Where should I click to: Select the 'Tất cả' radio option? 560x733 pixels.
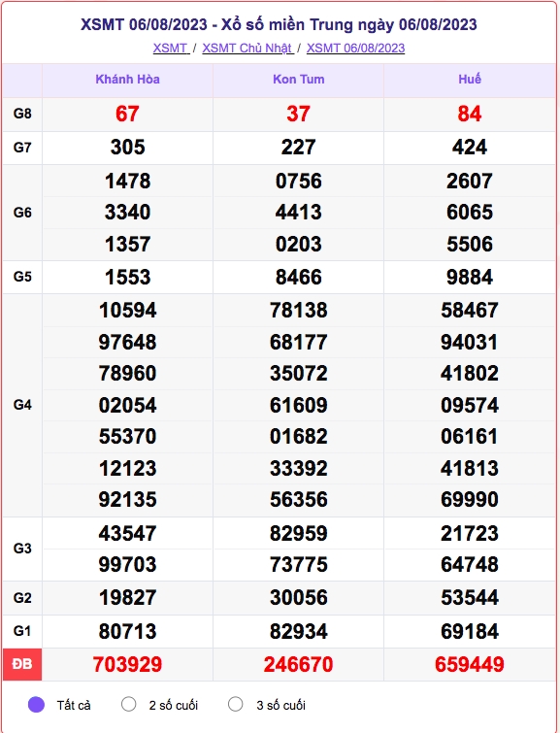[36, 705]
